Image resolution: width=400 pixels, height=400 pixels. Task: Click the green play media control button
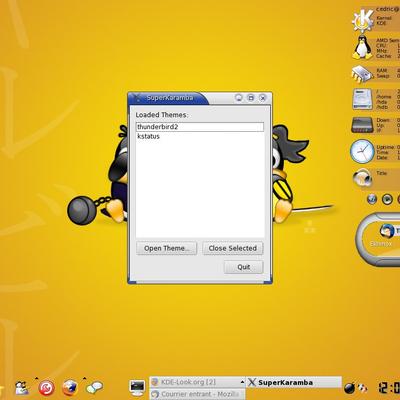[387, 199]
